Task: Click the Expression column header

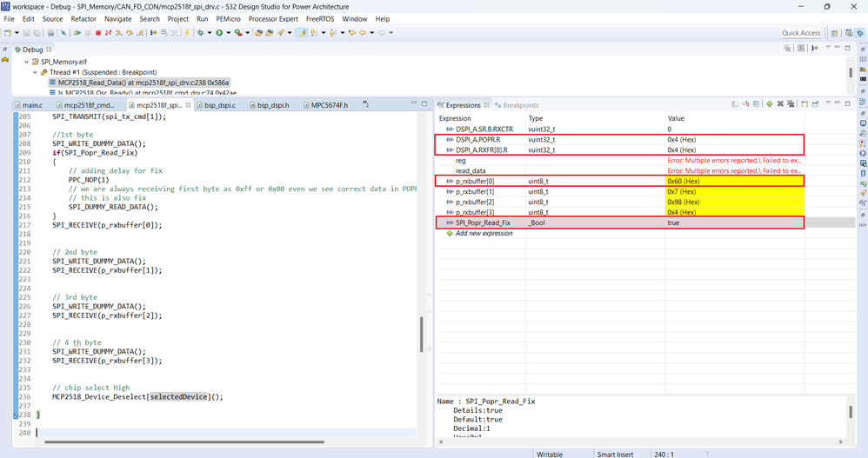Action: click(455, 118)
